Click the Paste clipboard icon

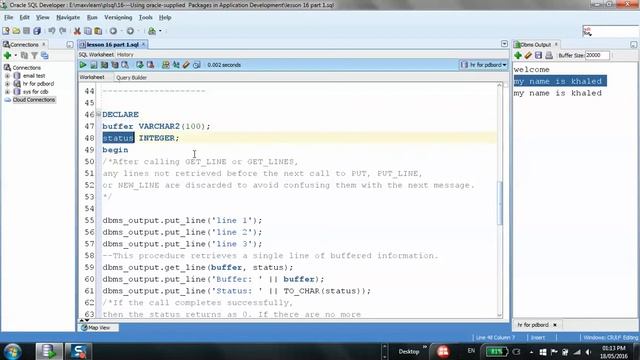click(98, 31)
